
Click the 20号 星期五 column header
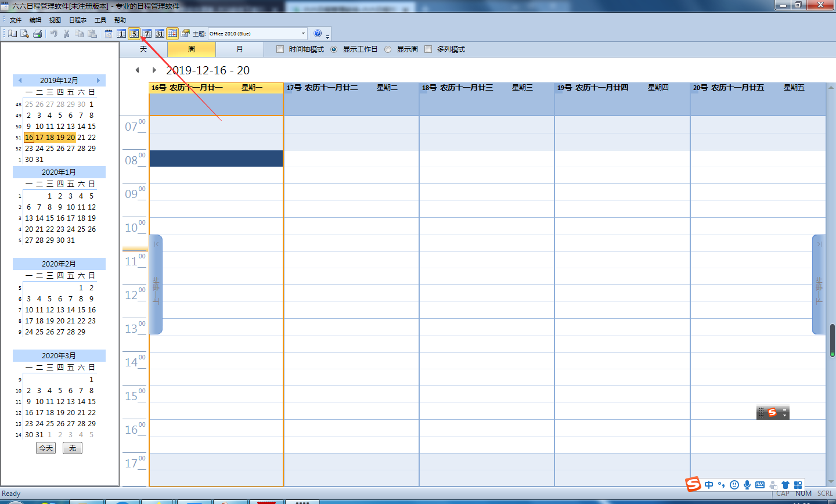point(758,88)
